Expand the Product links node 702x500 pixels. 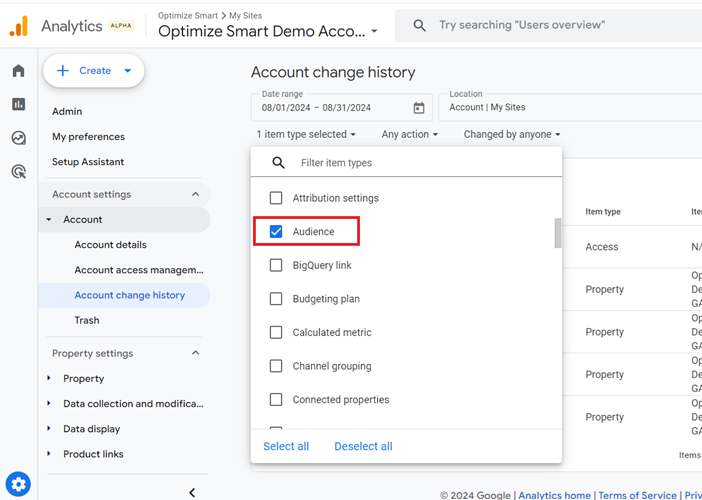49,454
